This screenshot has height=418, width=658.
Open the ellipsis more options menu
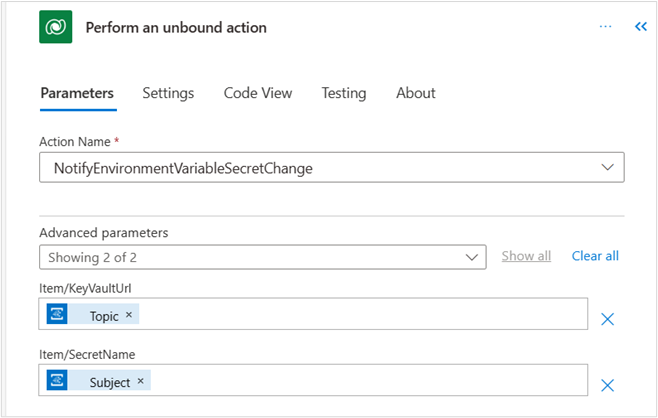click(x=605, y=27)
